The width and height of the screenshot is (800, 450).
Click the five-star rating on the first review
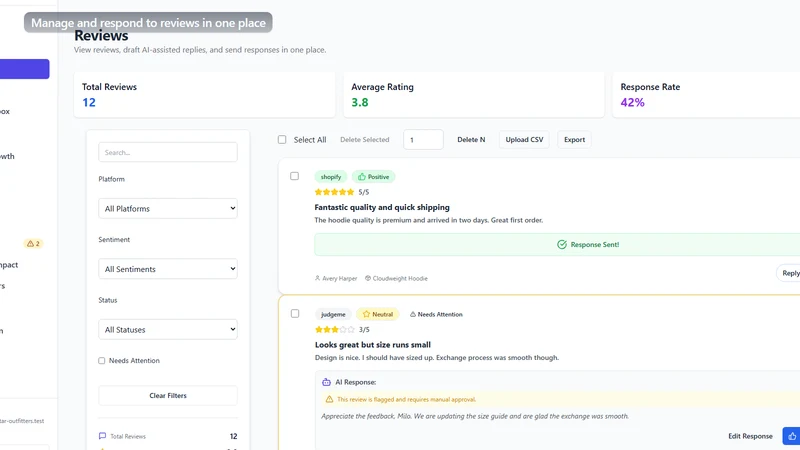coord(334,192)
